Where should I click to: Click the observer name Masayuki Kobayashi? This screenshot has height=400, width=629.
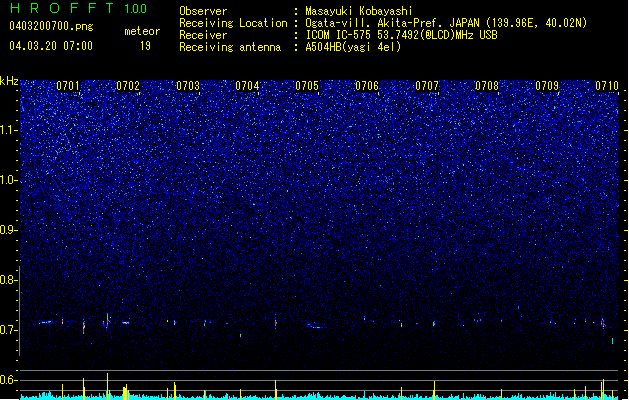pyautogui.click(x=359, y=11)
